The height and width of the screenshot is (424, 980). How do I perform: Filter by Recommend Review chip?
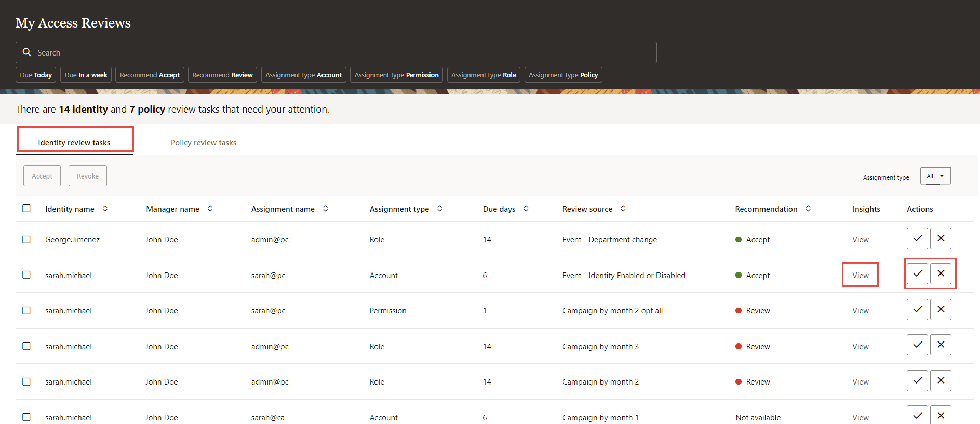(222, 75)
